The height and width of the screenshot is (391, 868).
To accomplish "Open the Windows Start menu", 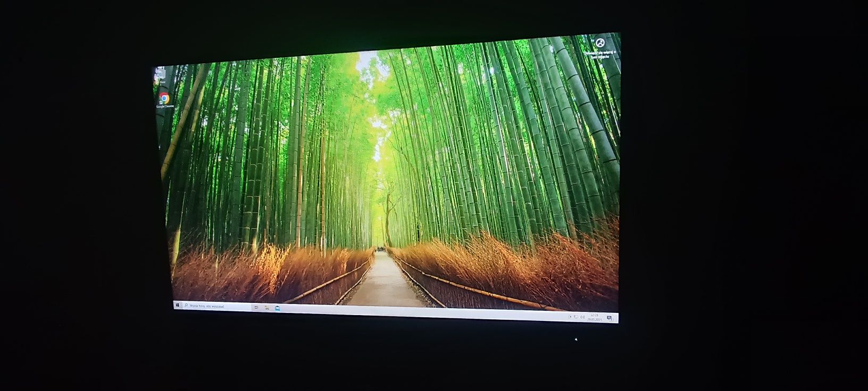I will (x=178, y=305).
